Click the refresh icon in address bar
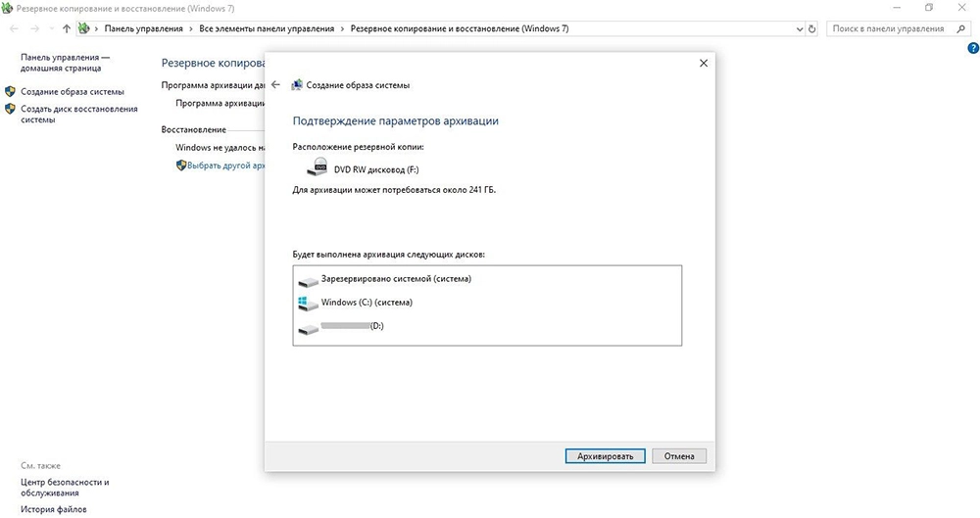 point(811,29)
